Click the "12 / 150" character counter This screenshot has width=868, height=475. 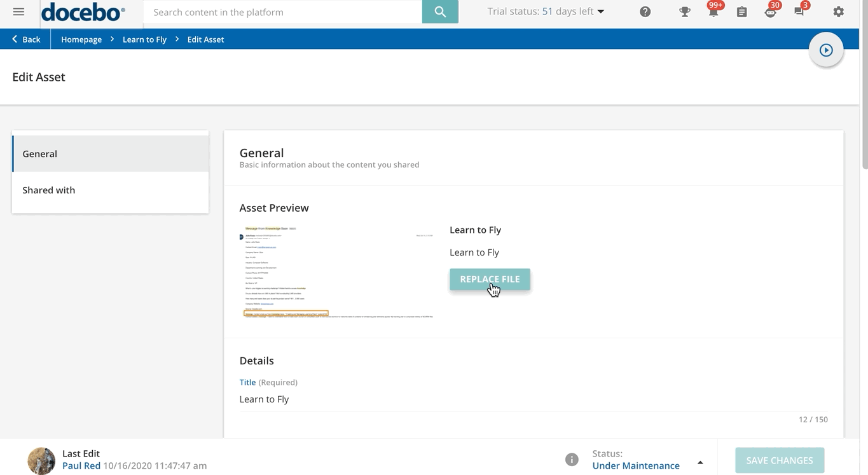point(813,420)
